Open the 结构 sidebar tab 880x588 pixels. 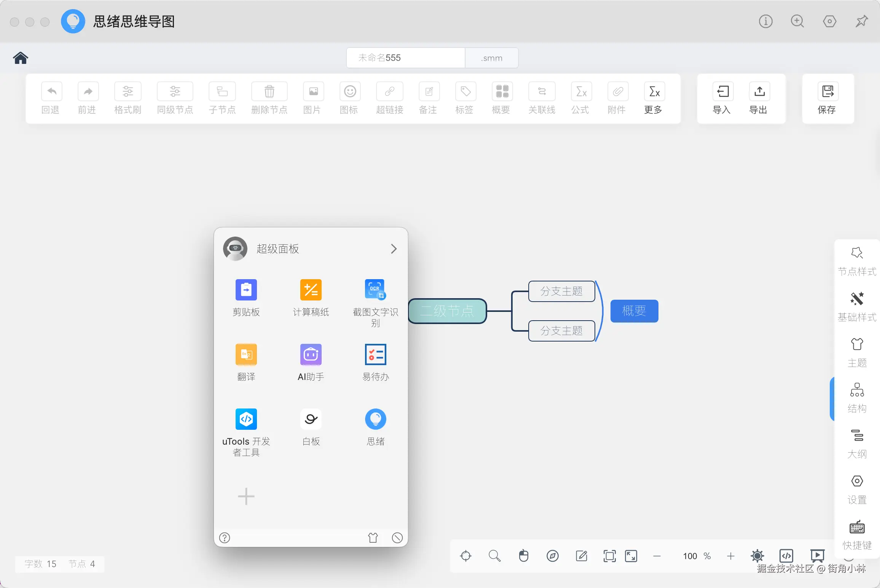tap(856, 398)
